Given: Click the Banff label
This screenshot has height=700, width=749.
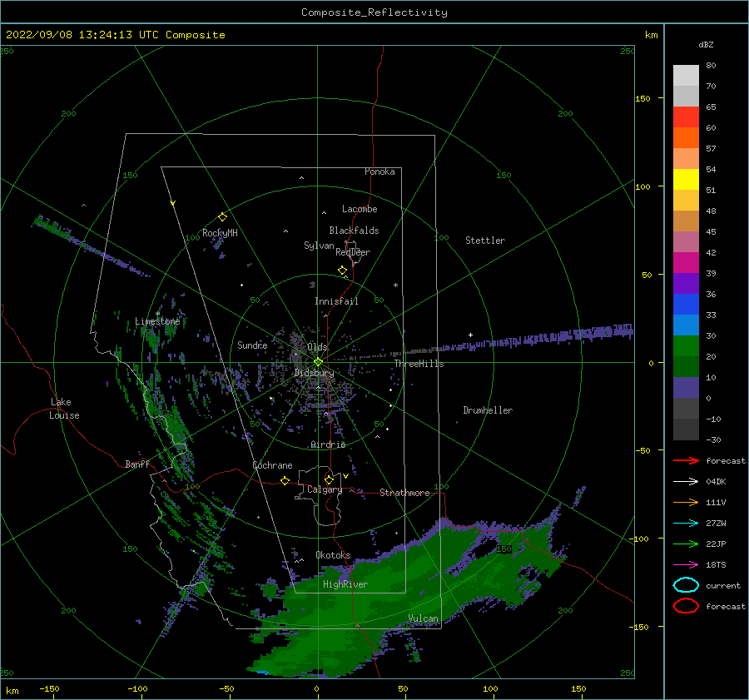Looking at the screenshot, I should [x=137, y=464].
